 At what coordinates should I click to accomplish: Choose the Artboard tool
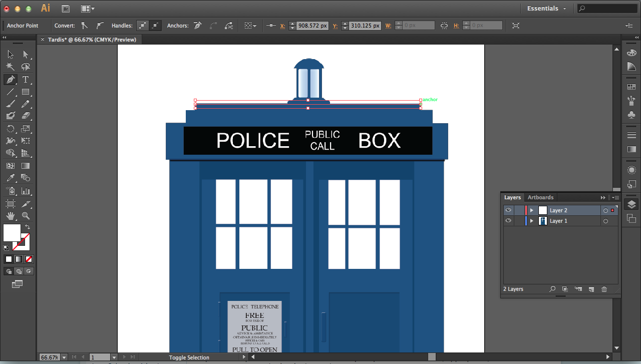pos(11,204)
